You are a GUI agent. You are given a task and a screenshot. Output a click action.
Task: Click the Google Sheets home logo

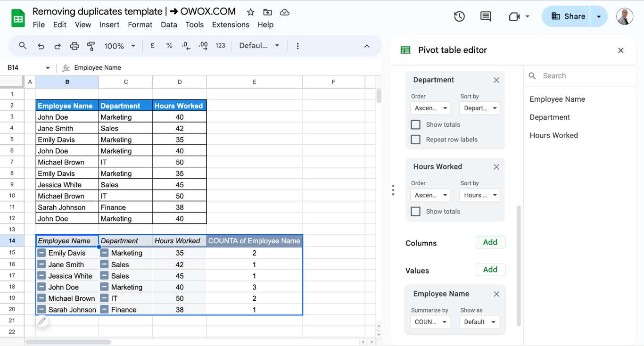tap(18, 18)
